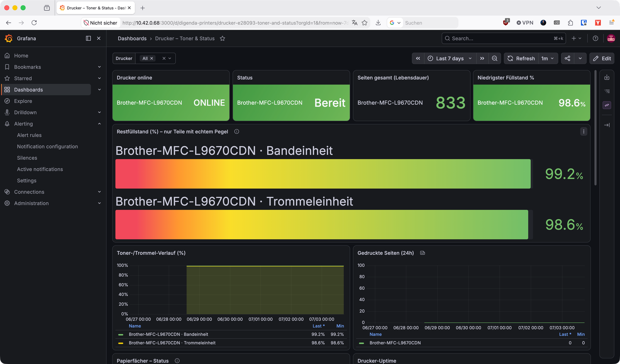Click the Refresh dashboard button
Screen dimensions: 620x364
point(521,58)
